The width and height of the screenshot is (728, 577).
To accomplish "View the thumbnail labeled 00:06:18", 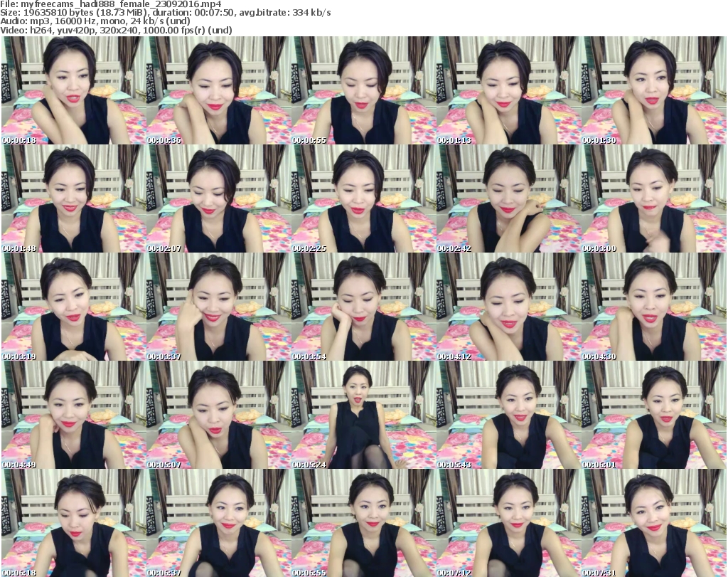I will [x=74, y=523].
